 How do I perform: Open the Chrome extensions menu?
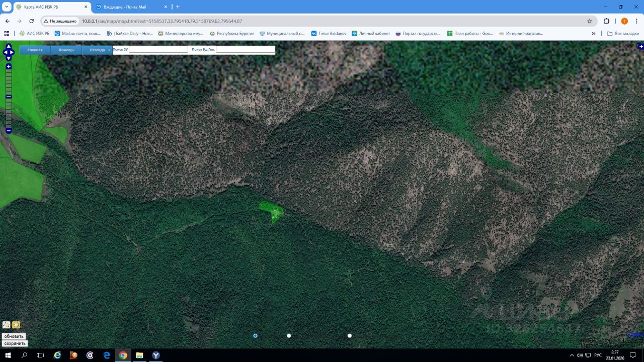[x=607, y=21]
